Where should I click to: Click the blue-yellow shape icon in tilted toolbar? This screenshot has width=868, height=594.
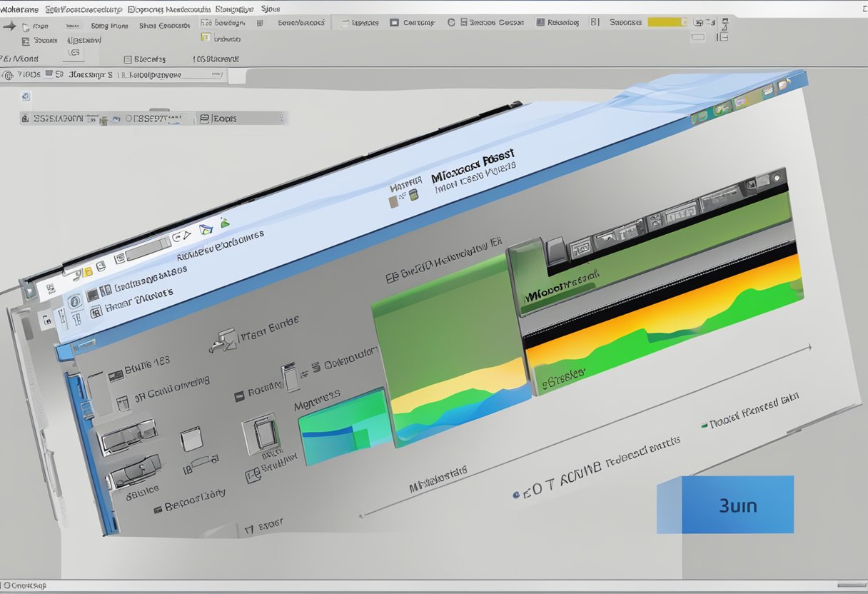point(206,228)
